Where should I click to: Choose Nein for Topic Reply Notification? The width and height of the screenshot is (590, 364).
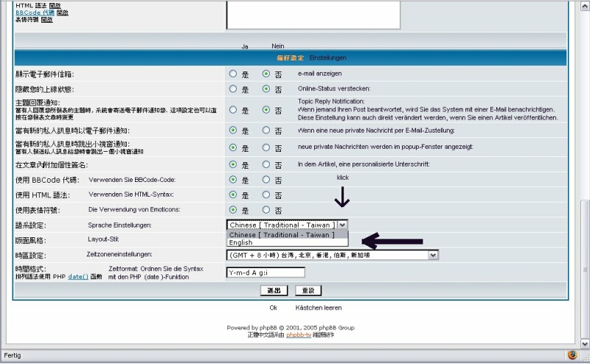[x=266, y=110]
